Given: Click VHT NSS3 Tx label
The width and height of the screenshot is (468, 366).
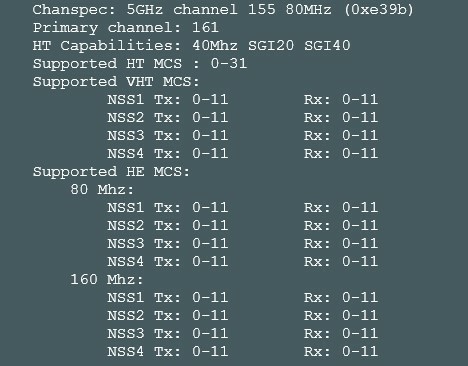Looking at the screenshot, I should (x=144, y=136).
